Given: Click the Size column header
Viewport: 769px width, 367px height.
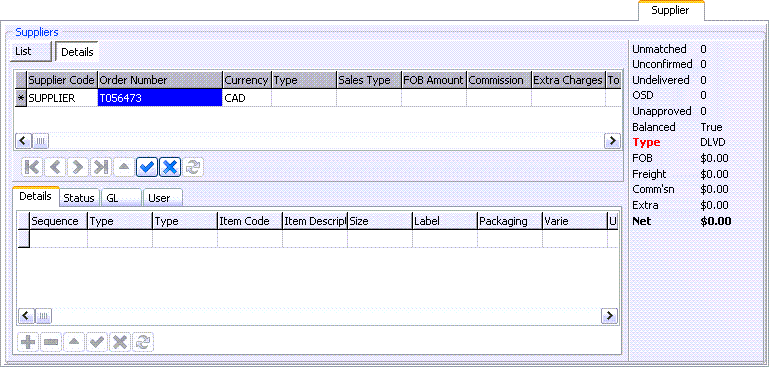Looking at the screenshot, I should tap(380, 221).
